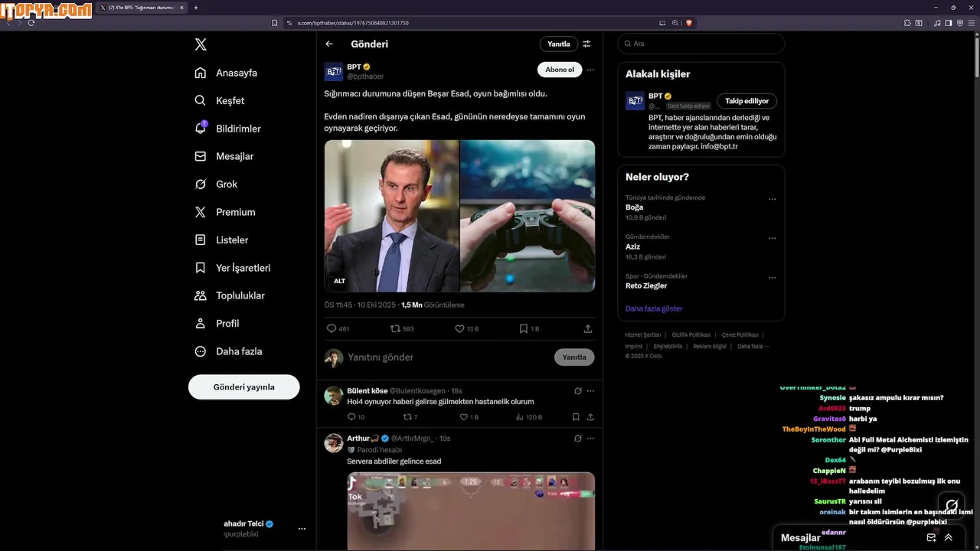
Task: Open more options for Boğa trend
Action: pos(772,199)
